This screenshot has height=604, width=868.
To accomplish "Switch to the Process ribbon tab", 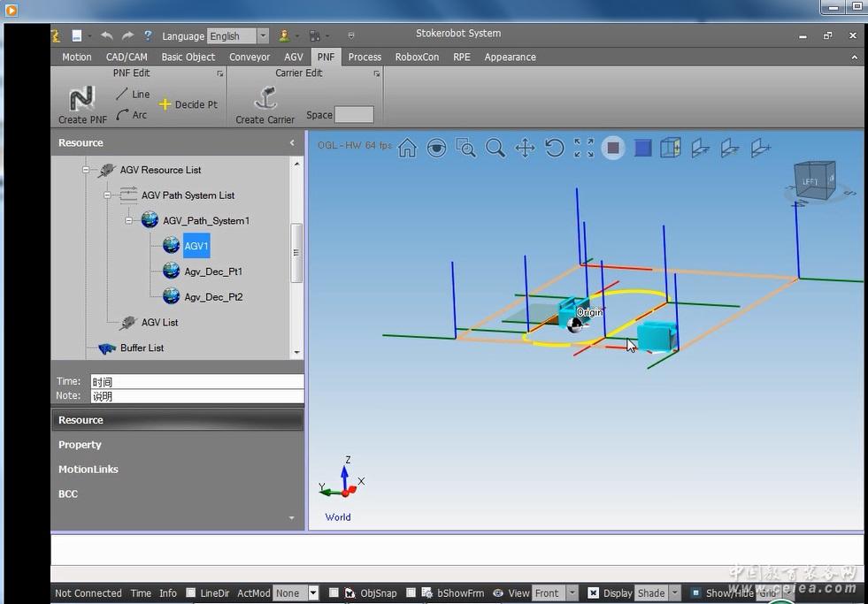I will (365, 57).
